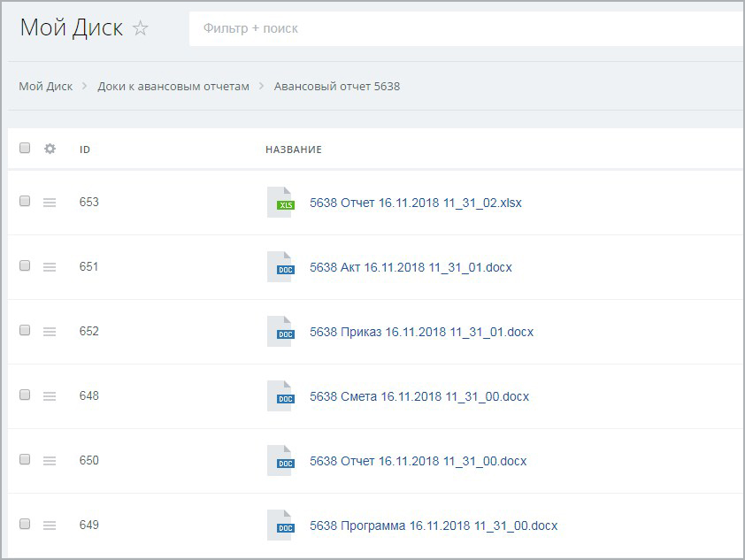The width and height of the screenshot is (745, 560).
Task: Click DOC file icon for Отчет docx
Action: [x=280, y=461]
